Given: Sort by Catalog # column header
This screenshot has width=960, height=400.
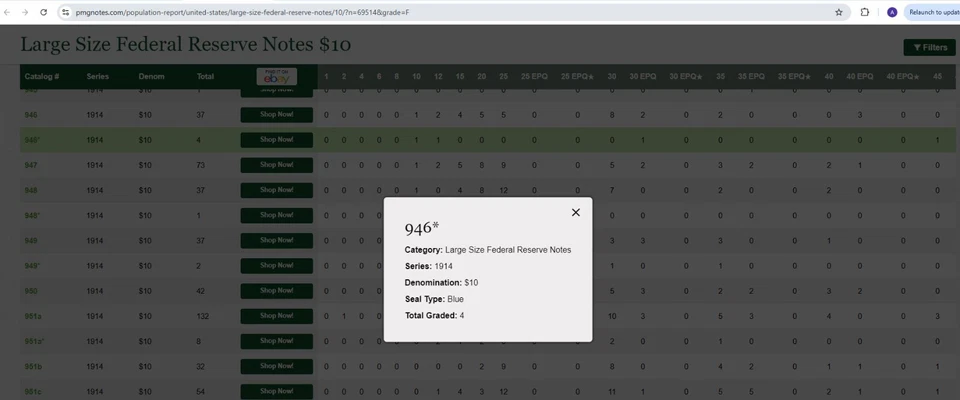Looking at the screenshot, I should [42, 77].
